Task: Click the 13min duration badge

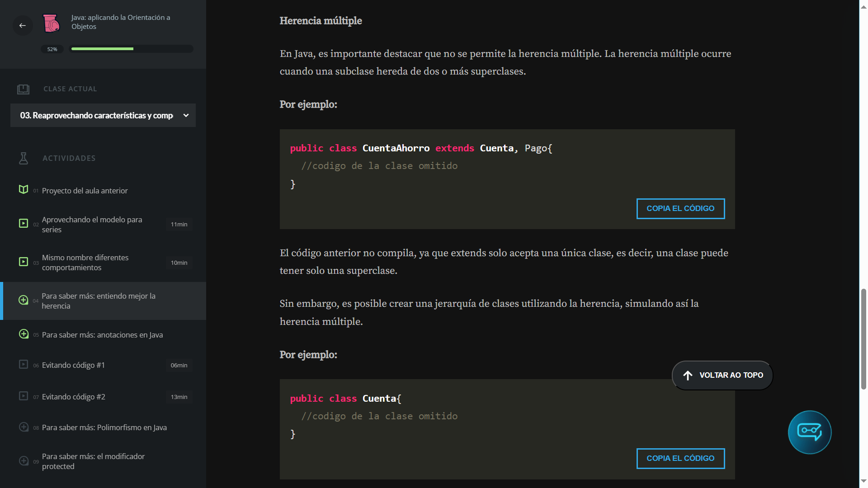Action: click(179, 397)
